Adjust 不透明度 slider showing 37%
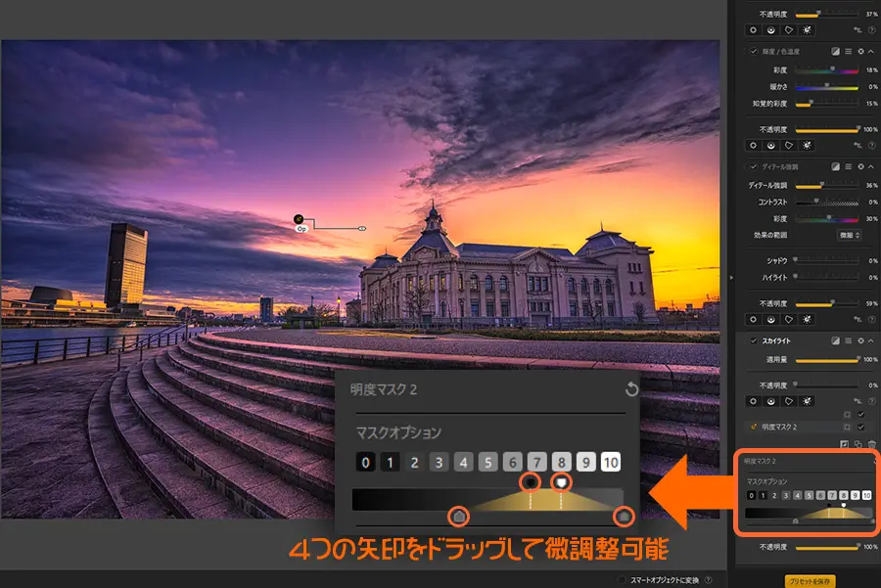Screen dimensions: 881x588 click(826, 14)
